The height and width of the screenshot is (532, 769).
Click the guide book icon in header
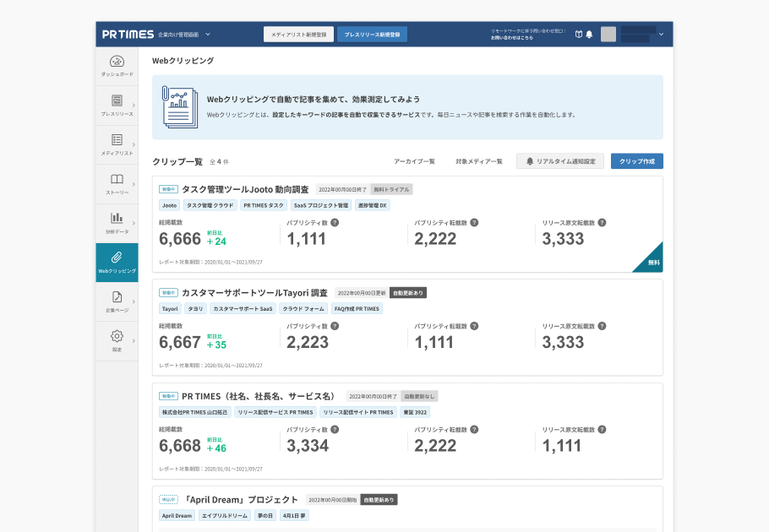pos(579,35)
